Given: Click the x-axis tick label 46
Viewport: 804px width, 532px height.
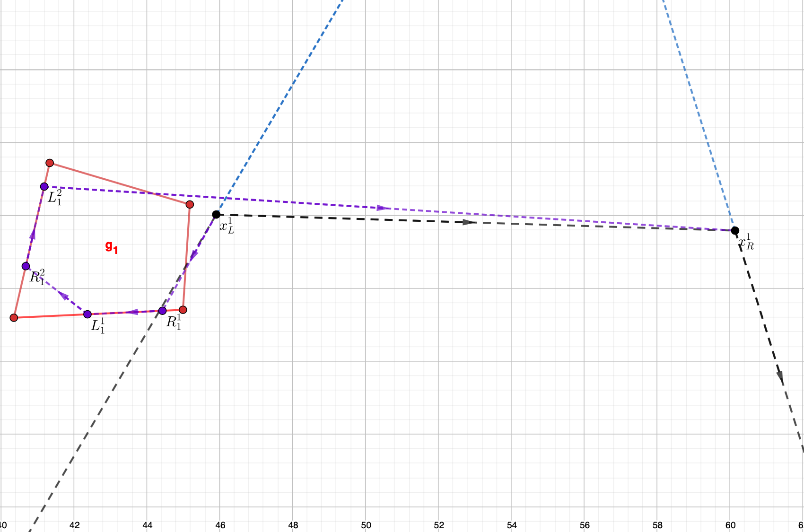Looking at the screenshot, I should tap(220, 525).
